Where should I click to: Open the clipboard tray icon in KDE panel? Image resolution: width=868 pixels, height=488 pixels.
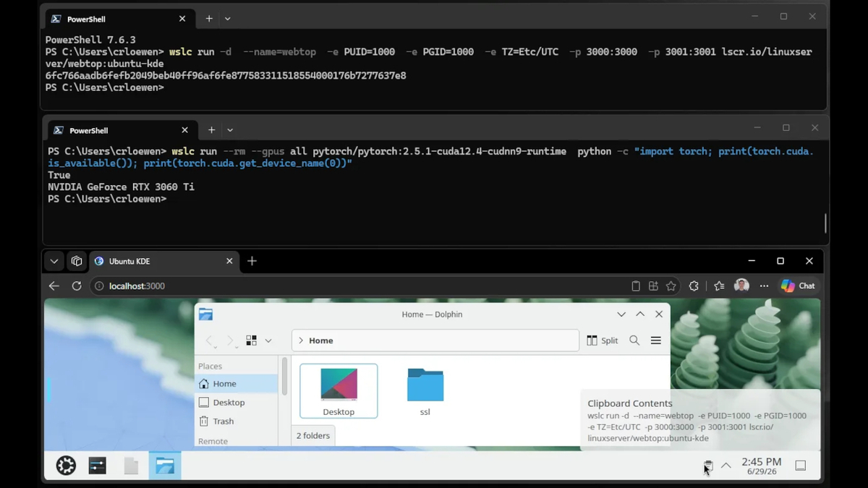708,466
